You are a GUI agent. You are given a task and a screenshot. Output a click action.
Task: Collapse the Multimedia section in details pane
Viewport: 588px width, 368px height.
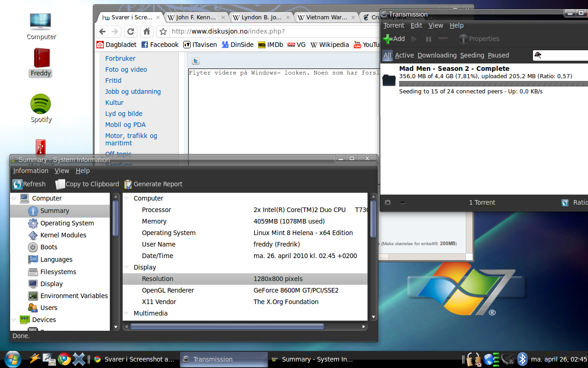point(126,313)
